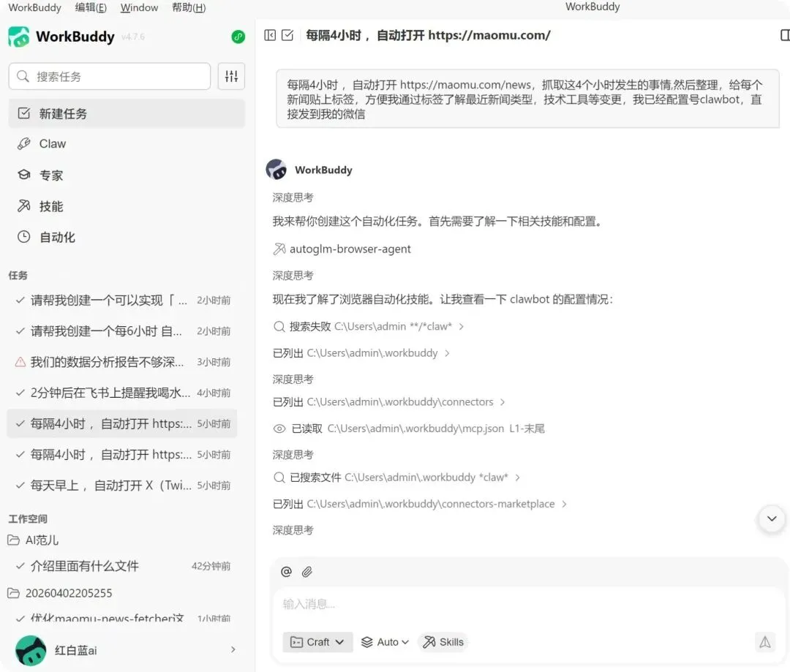Click the search icon beside 搜索失败
This screenshot has width=790, height=672.
point(279,326)
